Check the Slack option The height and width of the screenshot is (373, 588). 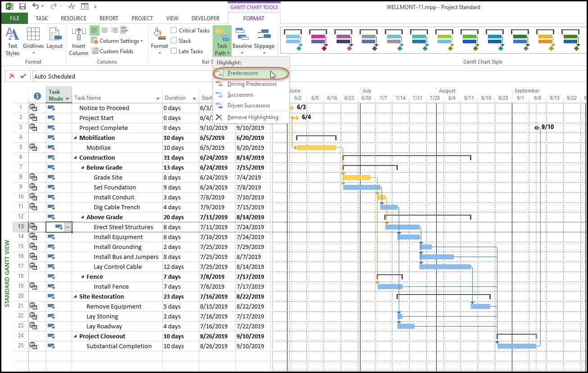(173, 41)
